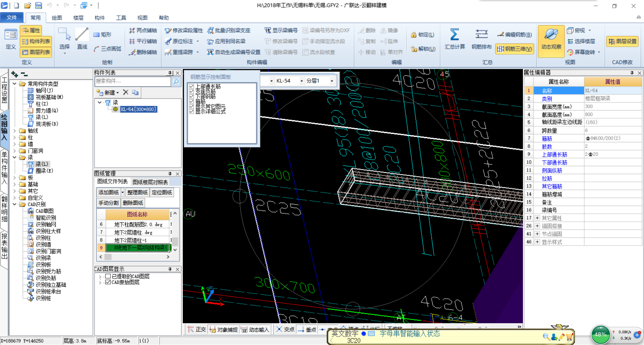Click 显示梁编号 tool
This screenshot has height=345, width=644.
281,30
